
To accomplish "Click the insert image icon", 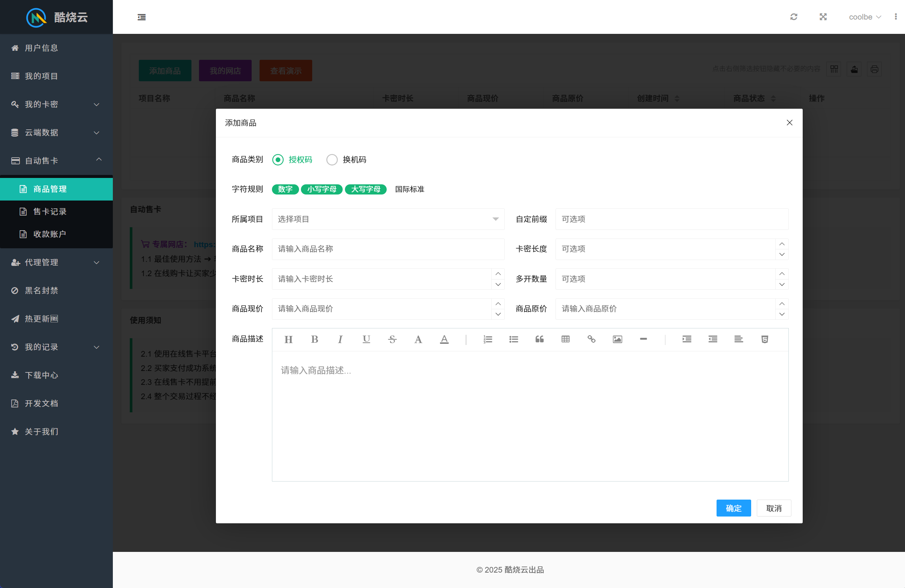I will 617,339.
